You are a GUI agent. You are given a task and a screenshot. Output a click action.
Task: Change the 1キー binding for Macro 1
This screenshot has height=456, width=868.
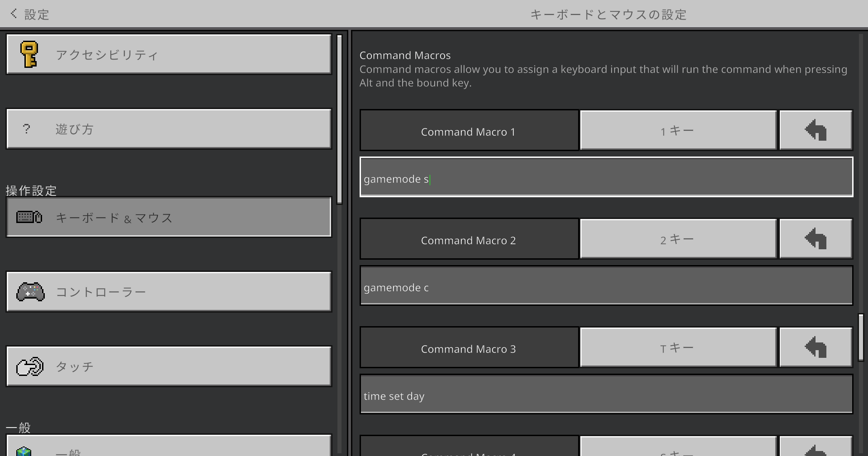(x=678, y=130)
